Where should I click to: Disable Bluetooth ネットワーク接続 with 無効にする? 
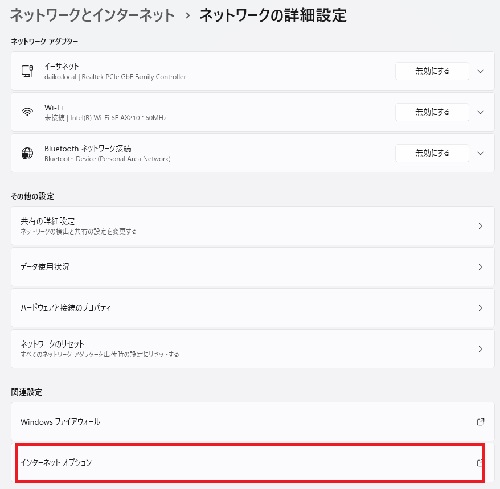point(432,153)
